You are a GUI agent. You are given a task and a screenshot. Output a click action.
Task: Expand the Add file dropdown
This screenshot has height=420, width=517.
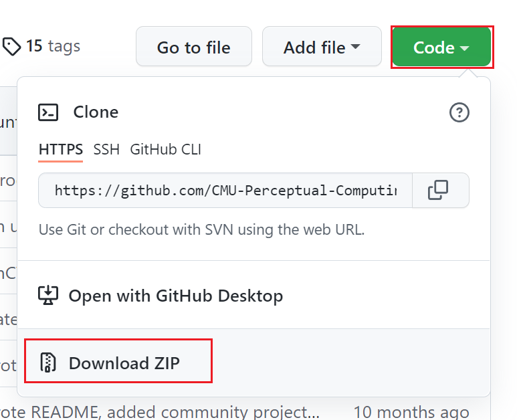pos(322,47)
